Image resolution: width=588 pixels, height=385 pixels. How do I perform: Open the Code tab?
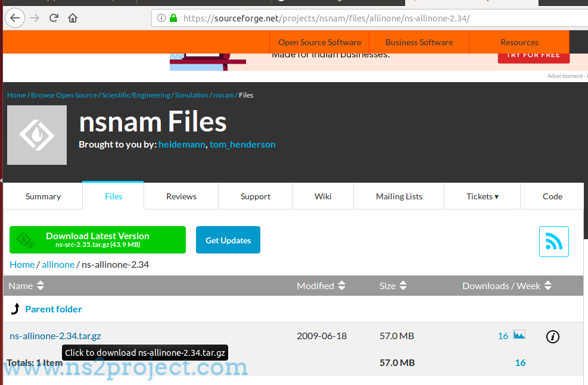[552, 196]
